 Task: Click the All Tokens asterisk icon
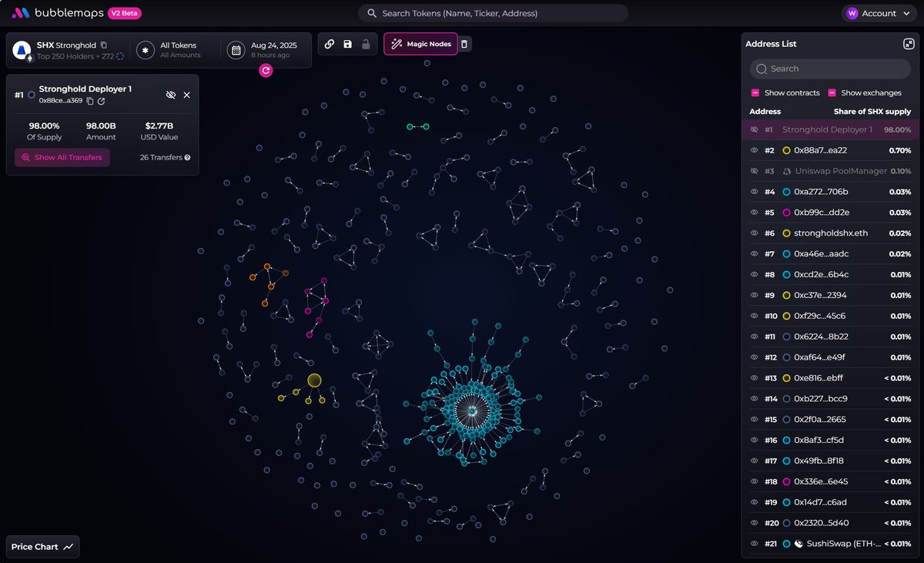[x=145, y=50]
